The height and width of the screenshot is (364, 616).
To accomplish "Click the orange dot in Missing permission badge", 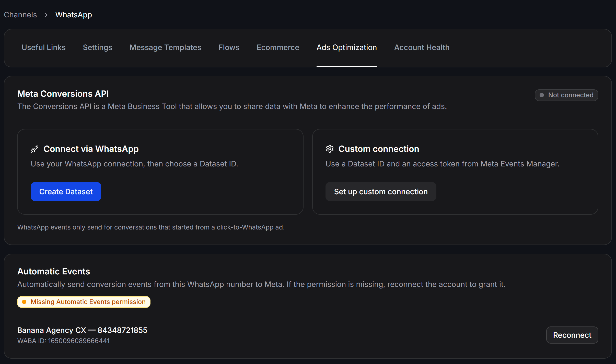I will (24, 302).
